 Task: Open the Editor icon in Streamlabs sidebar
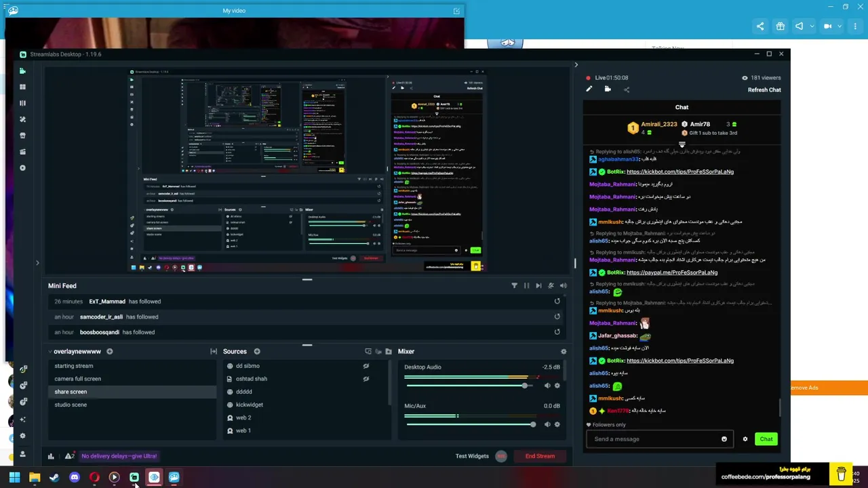click(22, 70)
